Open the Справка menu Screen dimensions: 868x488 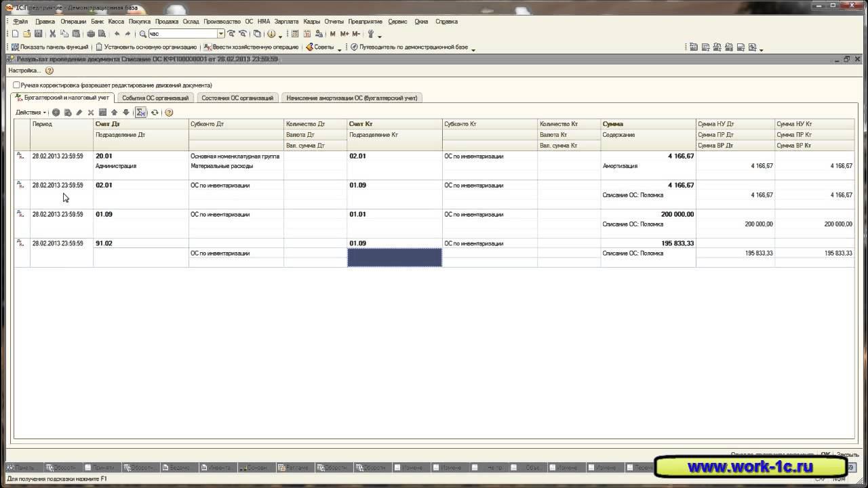tap(446, 22)
